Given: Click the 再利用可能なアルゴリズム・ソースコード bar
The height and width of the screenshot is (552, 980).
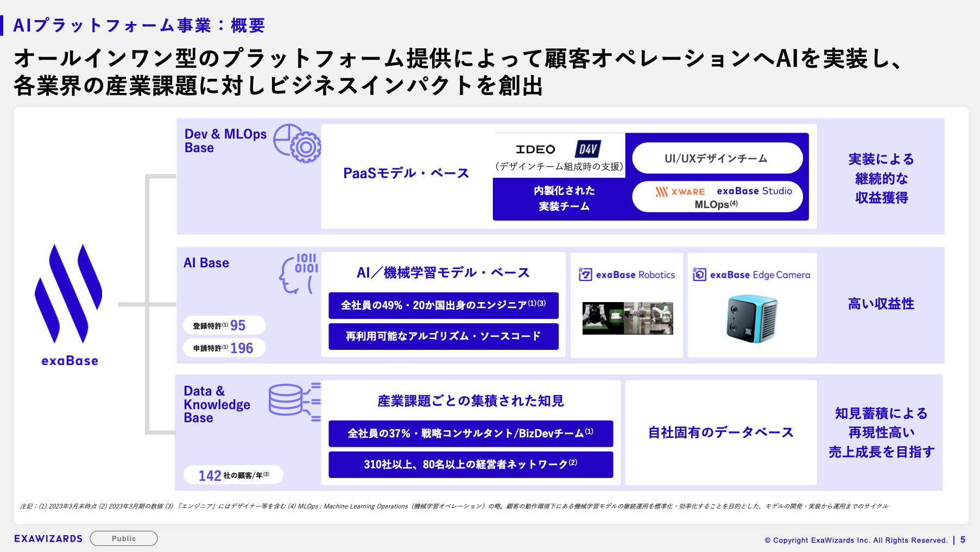Looking at the screenshot, I should click(443, 336).
